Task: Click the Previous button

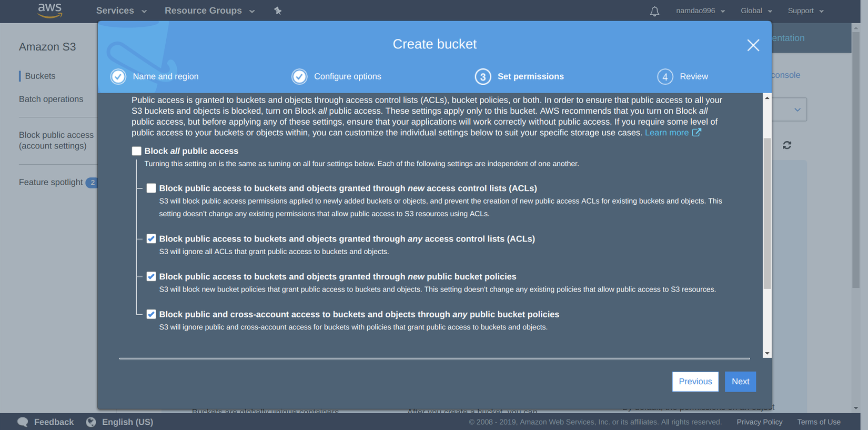Action: [695, 382]
